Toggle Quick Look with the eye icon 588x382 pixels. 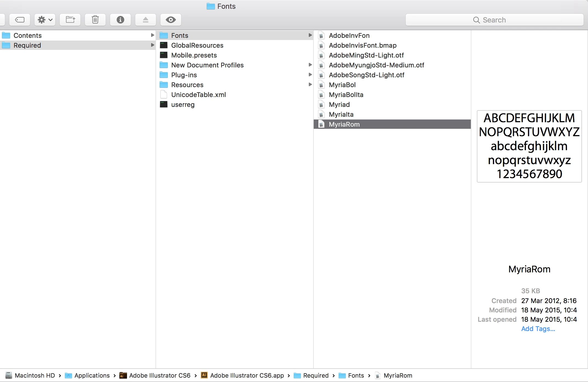pyautogui.click(x=171, y=20)
